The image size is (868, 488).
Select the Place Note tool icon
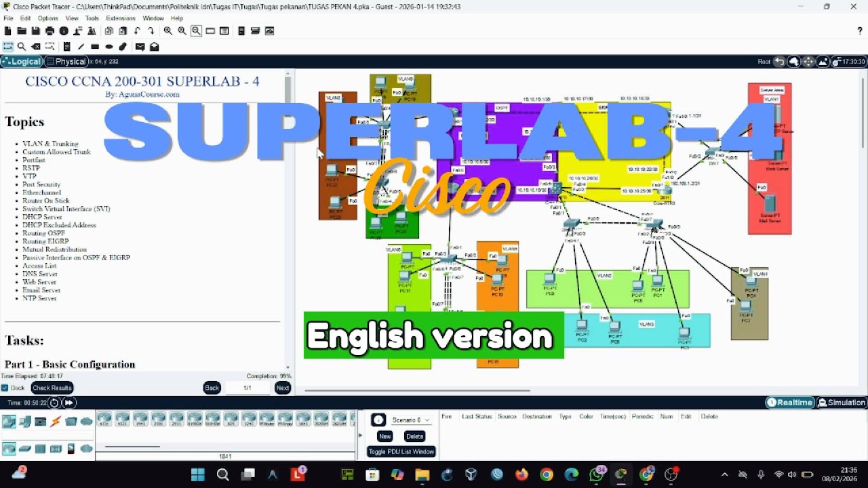pyautogui.click(x=66, y=47)
